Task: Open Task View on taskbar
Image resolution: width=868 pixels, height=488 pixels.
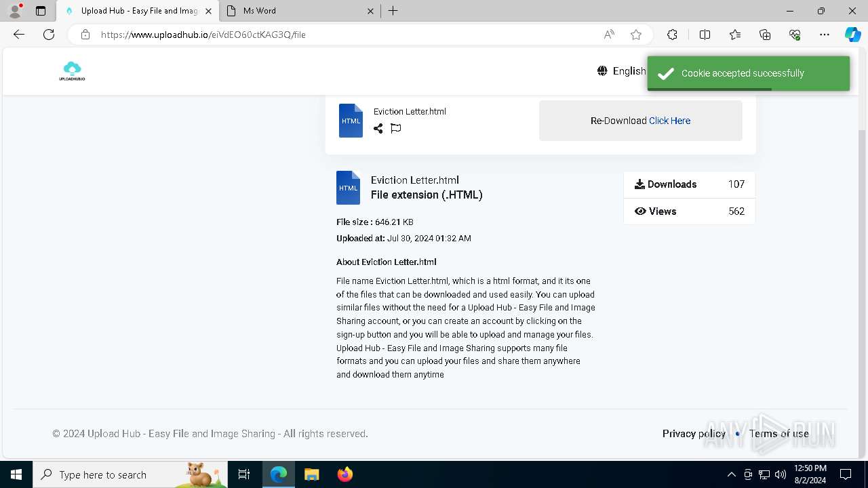Action: tap(244, 474)
